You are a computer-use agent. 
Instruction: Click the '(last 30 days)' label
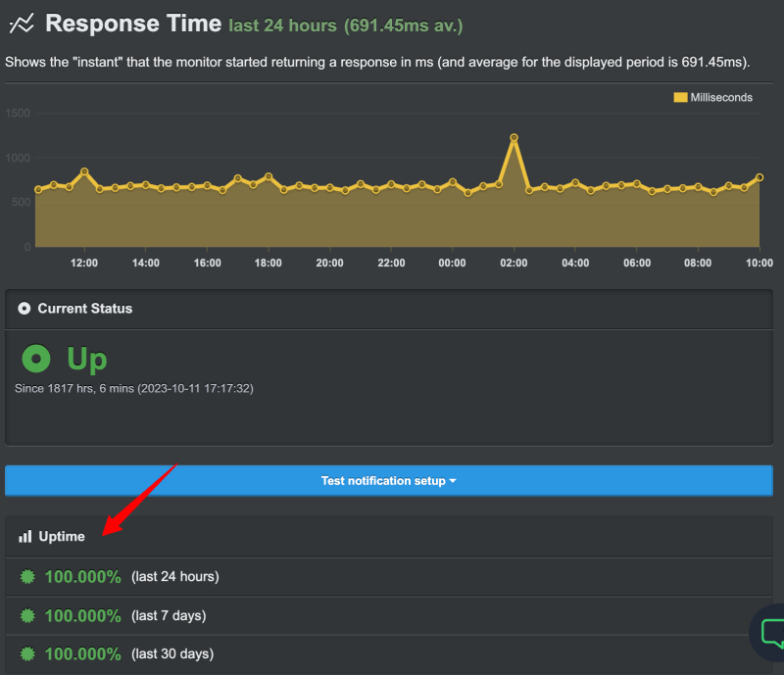click(x=172, y=653)
